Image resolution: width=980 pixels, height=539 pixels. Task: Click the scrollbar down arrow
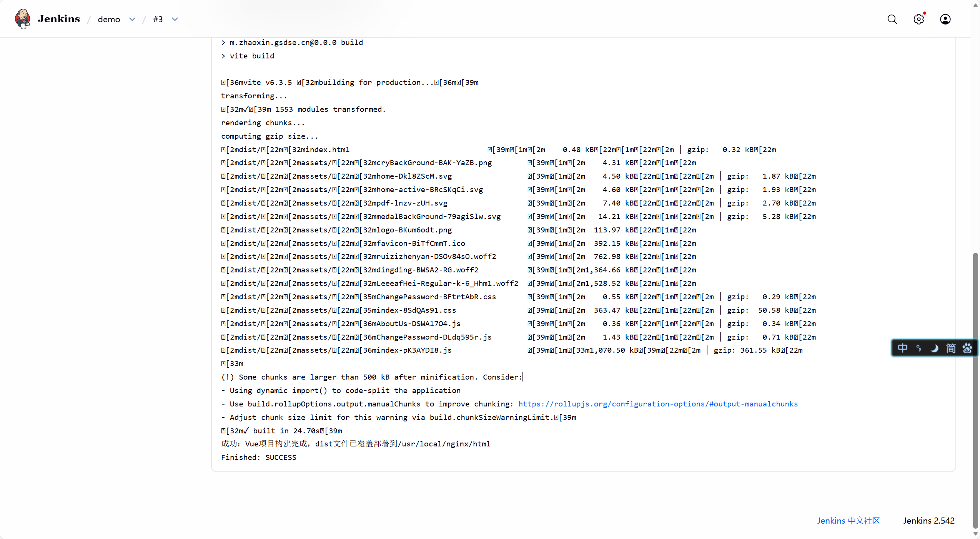[975, 534]
